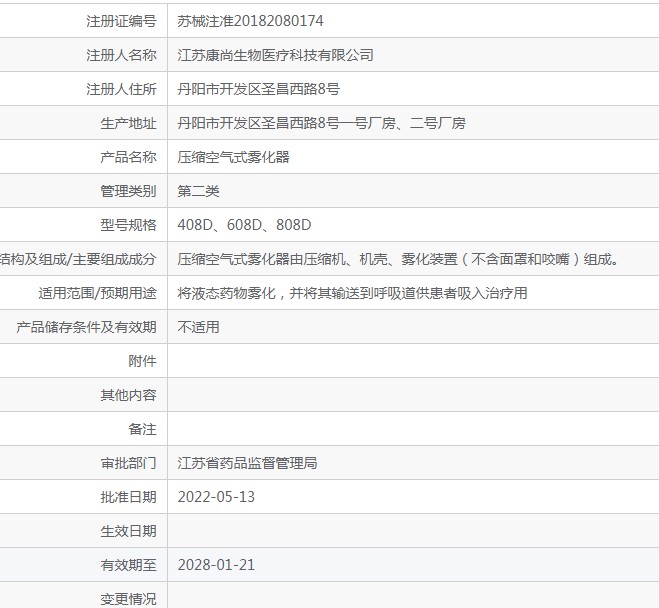The image size is (659, 608).
Task: Click the label 变更情况
Action: (x=128, y=599)
